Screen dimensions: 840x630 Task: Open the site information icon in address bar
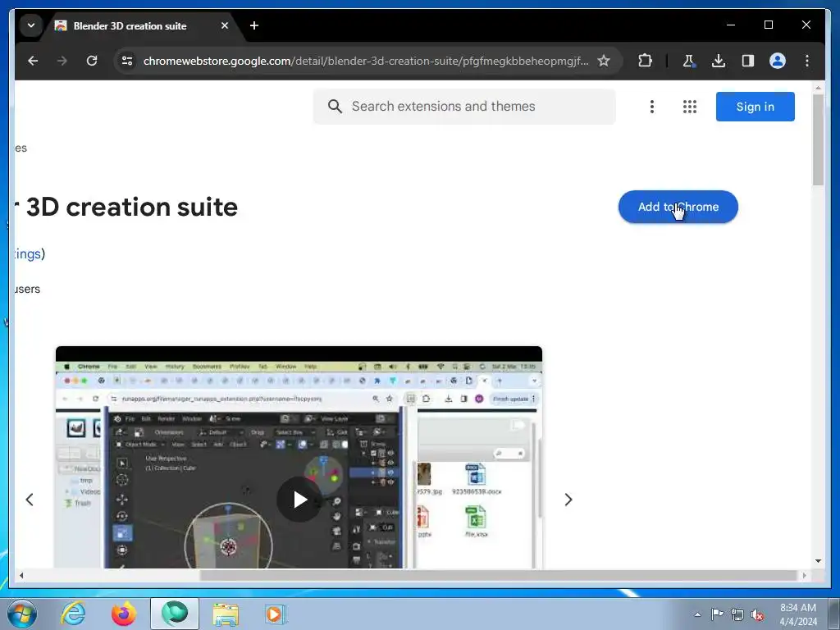pyautogui.click(x=127, y=61)
